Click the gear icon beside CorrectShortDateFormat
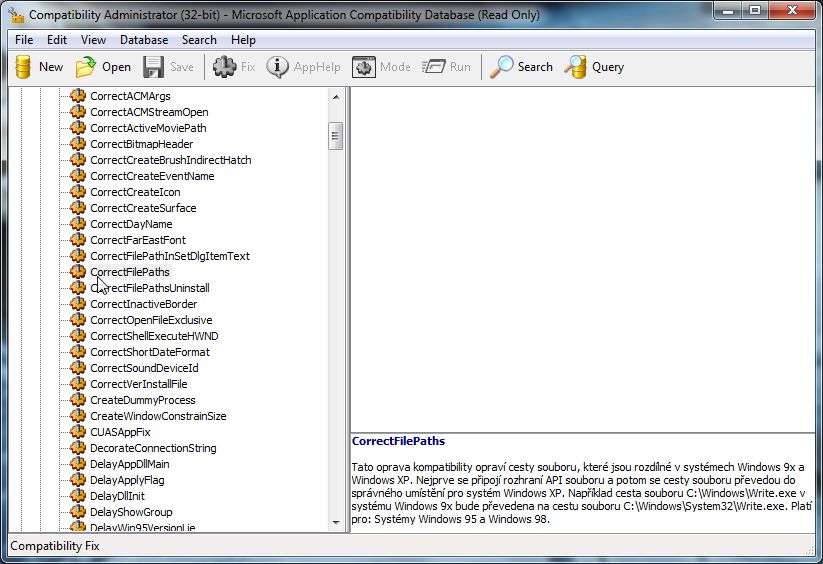 tap(78, 352)
